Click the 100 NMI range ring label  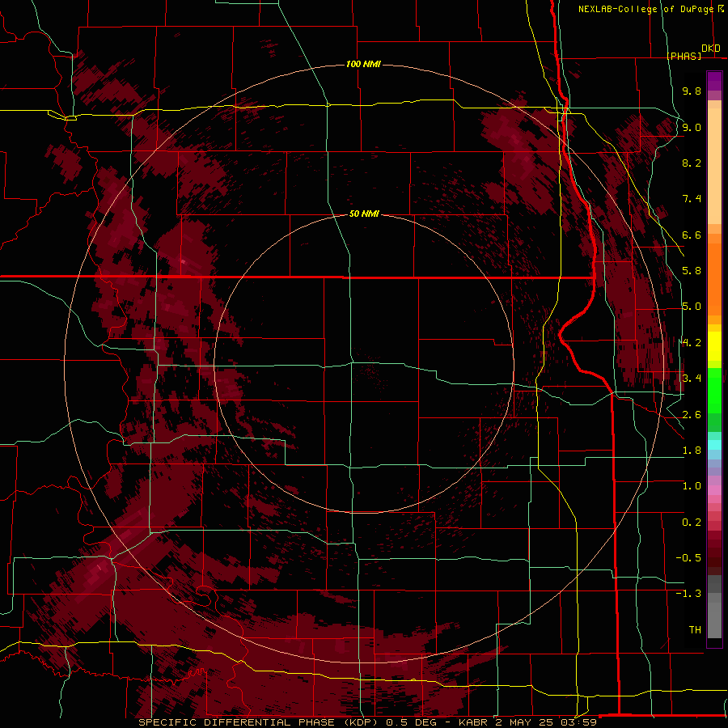tap(363, 64)
